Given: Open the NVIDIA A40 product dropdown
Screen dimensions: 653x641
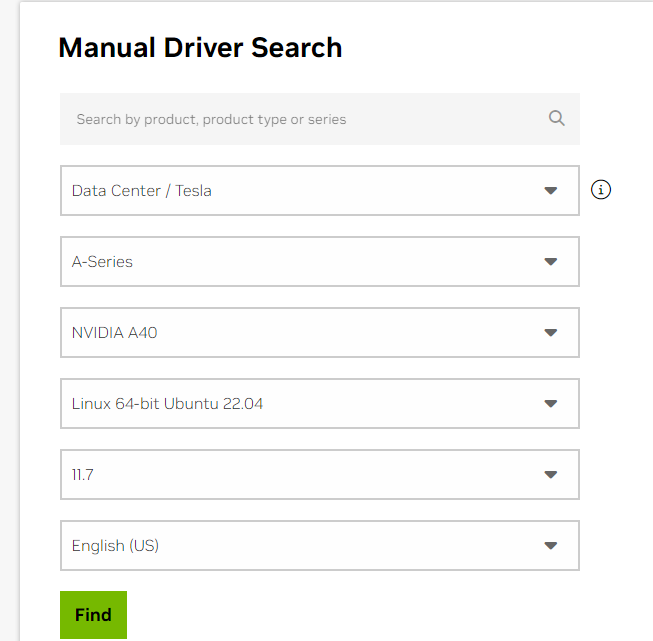Looking at the screenshot, I should [x=320, y=332].
